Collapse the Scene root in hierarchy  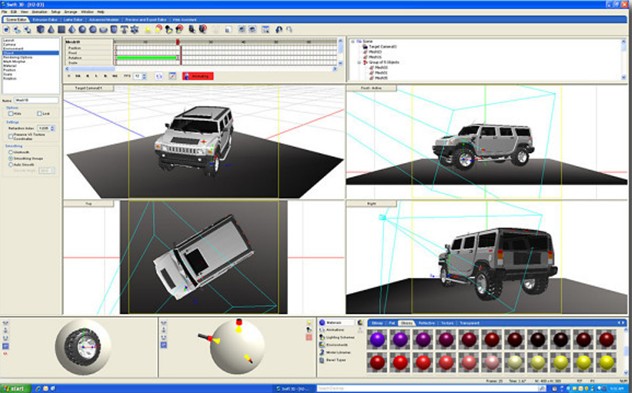click(x=353, y=42)
